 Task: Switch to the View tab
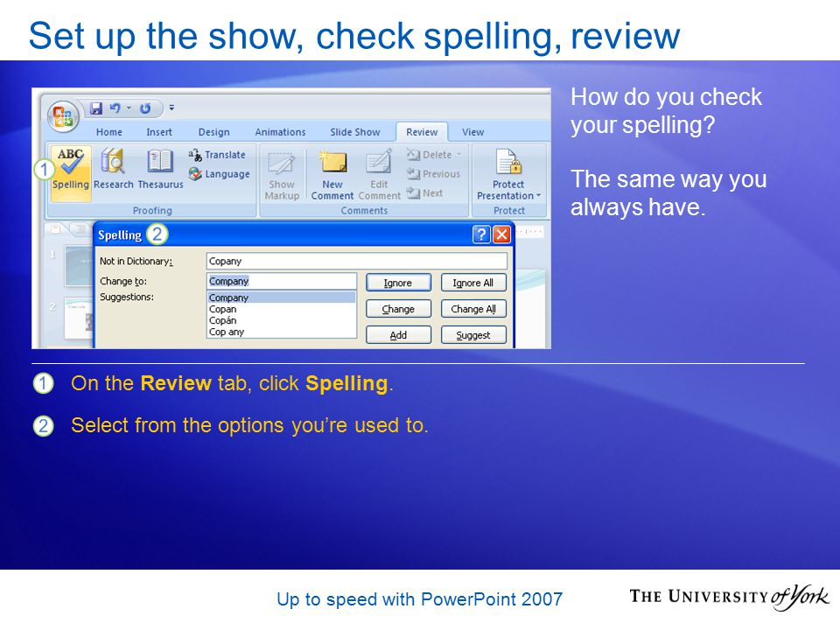click(473, 132)
